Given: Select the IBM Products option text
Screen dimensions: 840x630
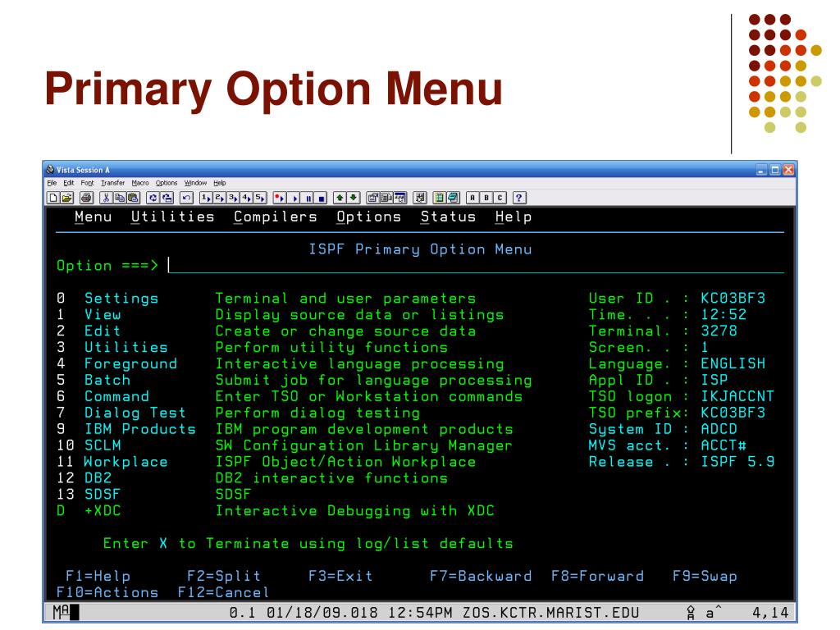Looking at the screenshot, I should 139,429.
